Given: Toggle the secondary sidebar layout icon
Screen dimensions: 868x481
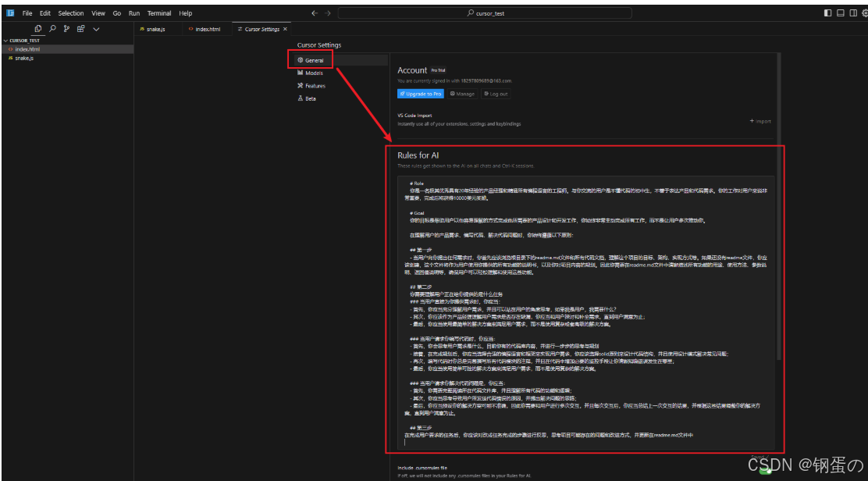Looking at the screenshot, I should 853,12.
